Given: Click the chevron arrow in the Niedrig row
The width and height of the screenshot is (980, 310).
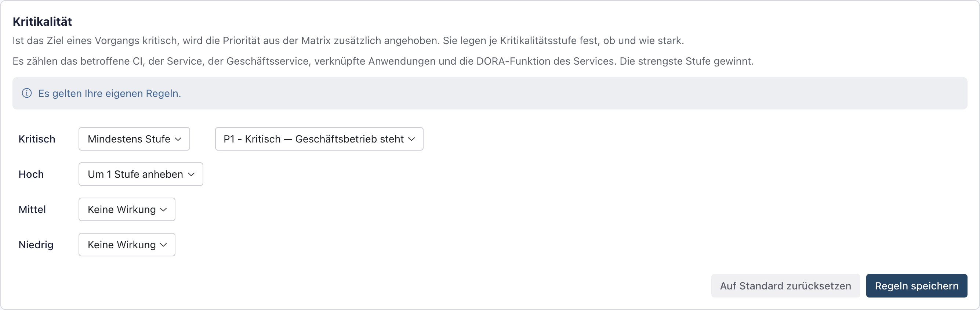Looking at the screenshot, I should click(x=164, y=245).
